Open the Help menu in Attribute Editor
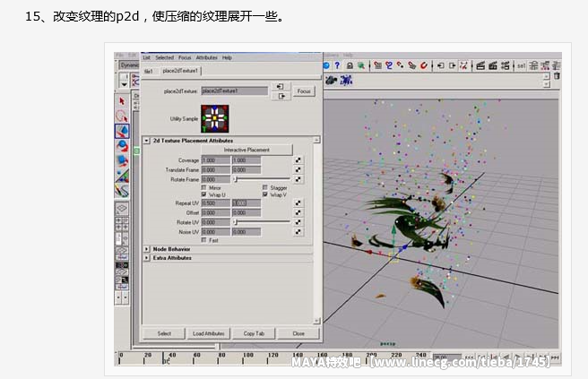Screen dimensions: 588x379 227,57
